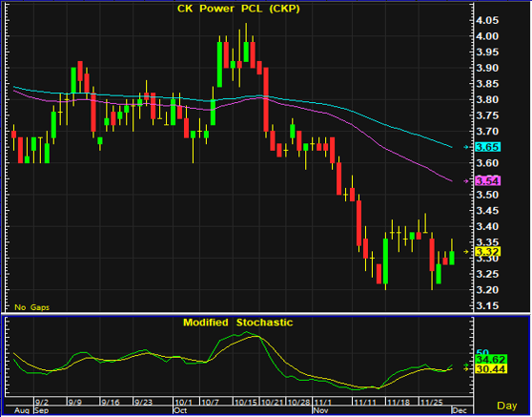Select the 11/11 date axis label
532x417 pixels.
coord(365,403)
